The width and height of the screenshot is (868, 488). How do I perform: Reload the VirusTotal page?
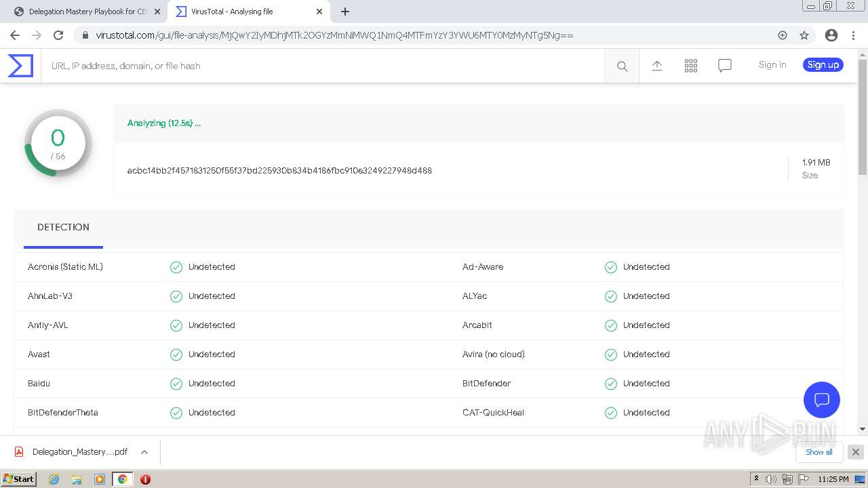tap(58, 35)
